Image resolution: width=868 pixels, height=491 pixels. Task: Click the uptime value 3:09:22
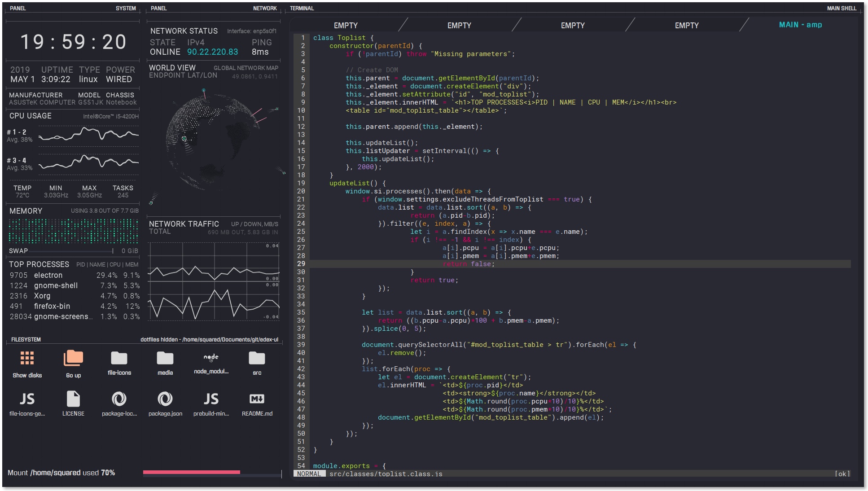coord(56,79)
